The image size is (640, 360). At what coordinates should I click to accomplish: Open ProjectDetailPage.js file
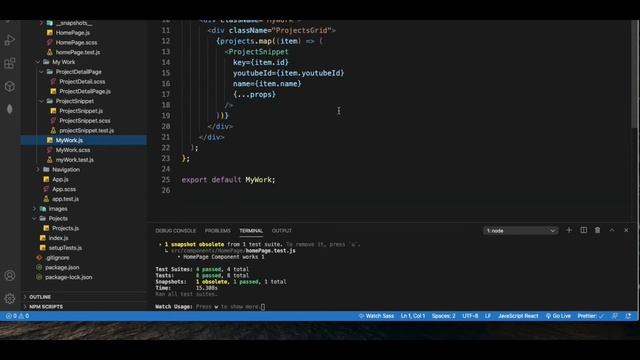click(85, 91)
